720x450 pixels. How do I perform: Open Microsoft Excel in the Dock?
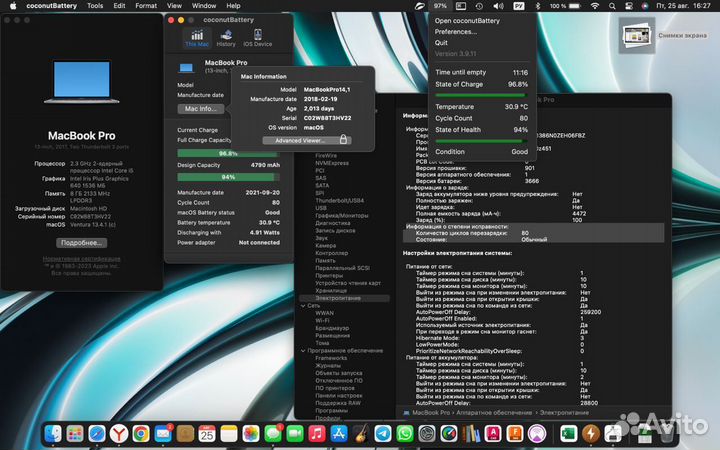pos(569,433)
